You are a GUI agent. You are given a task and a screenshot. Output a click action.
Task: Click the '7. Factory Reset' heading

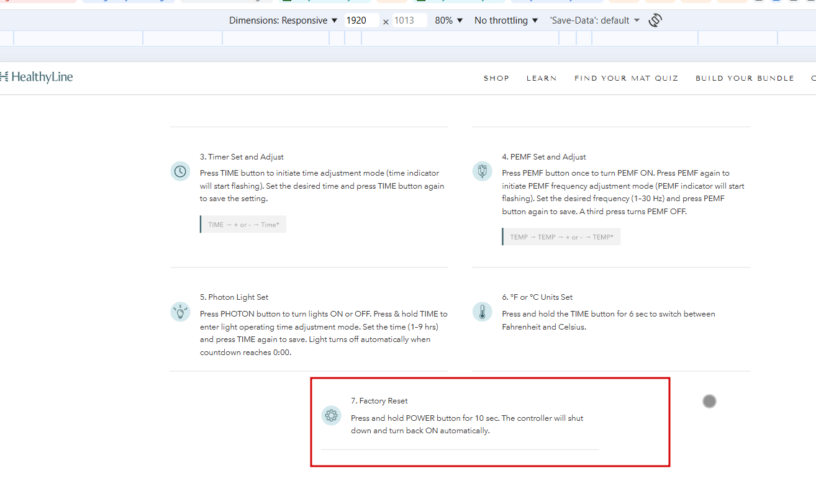click(379, 401)
